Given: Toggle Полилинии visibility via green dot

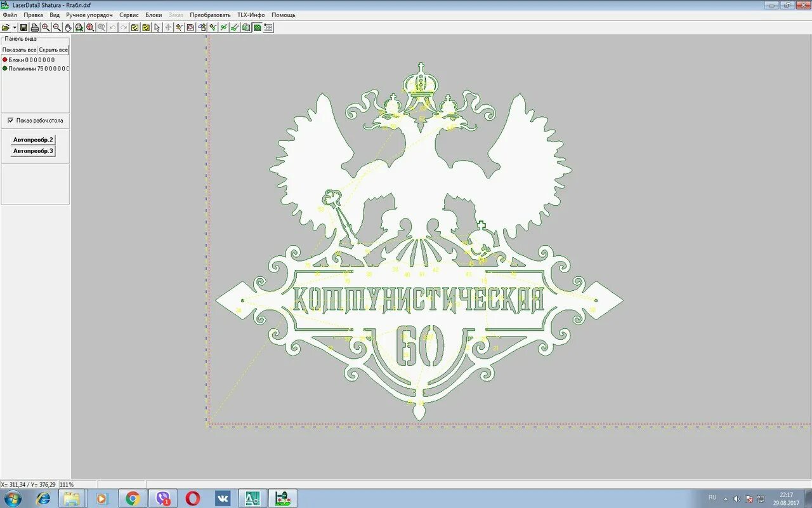Looking at the screenshot, I should 5,69.
